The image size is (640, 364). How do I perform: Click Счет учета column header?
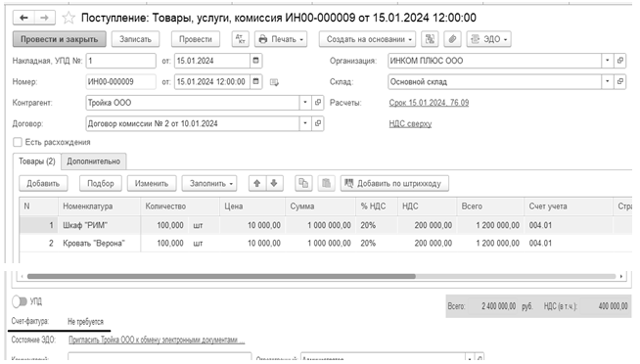569,206
